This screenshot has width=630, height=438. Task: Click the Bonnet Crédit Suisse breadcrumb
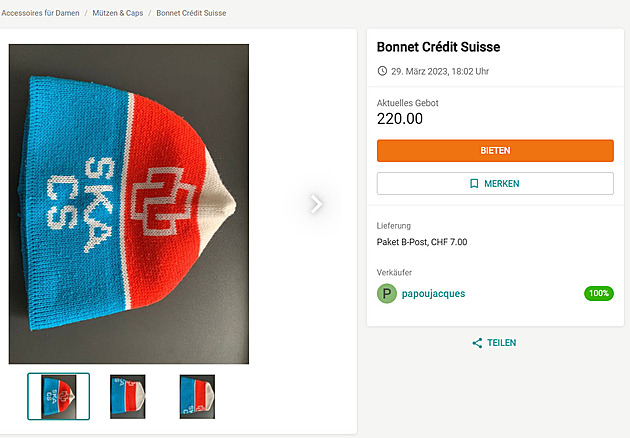click(190, 14)
